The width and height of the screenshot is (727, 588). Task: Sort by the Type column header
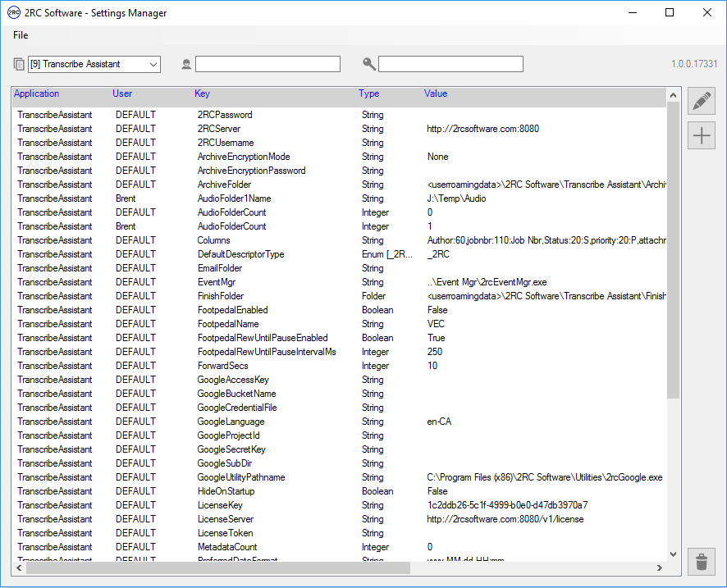point(369,93)
